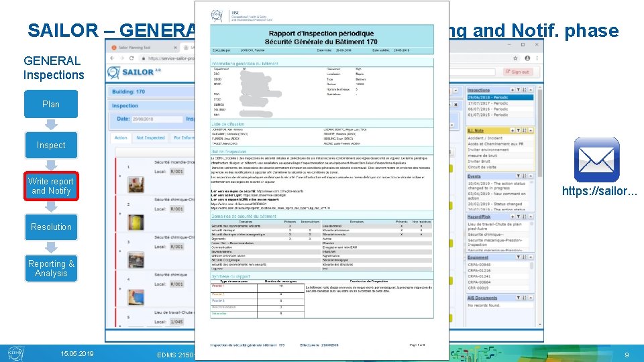The height and width of the screenshot is (362, 644).
Task: Sort the Equipment panel list
Action: [525, 257]
